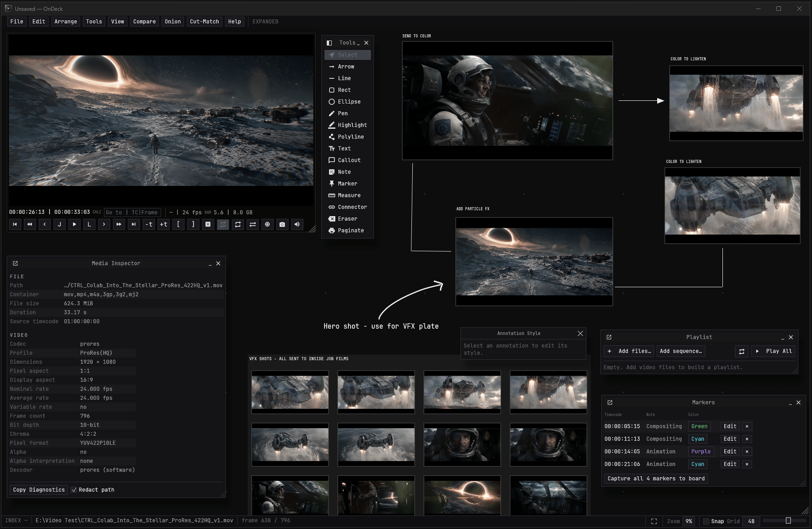Open the Arrange menu
The height and width of the screenshot is (529, 812).
click(x=66, y=22)
